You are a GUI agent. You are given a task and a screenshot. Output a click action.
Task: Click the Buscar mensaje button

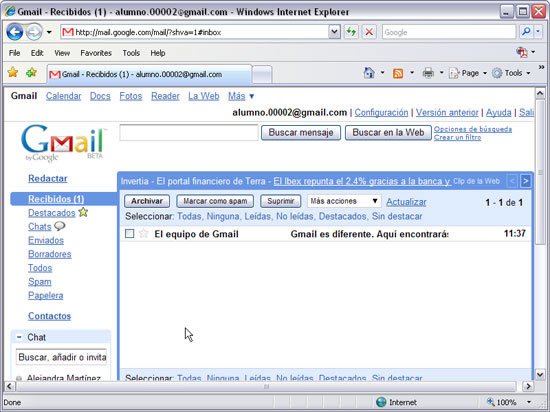[x=301, y=133]
